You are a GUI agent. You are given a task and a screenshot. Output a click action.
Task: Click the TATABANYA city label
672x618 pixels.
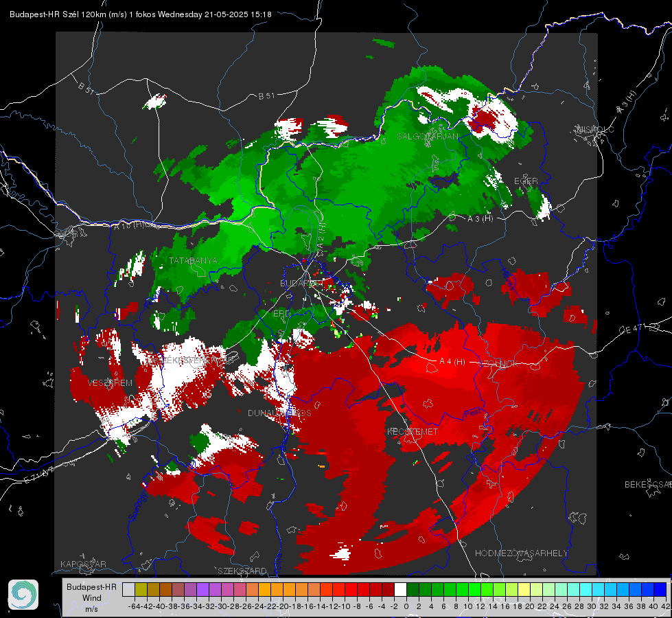[193, 260]
